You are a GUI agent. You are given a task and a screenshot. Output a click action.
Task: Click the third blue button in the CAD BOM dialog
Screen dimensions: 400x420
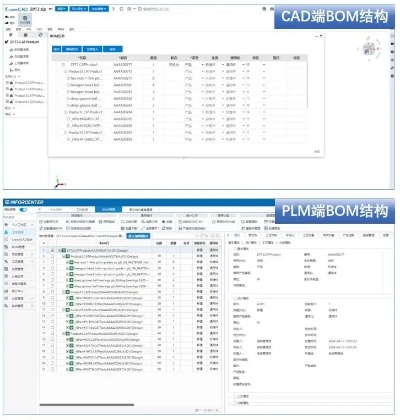click(x=92, y=49)
